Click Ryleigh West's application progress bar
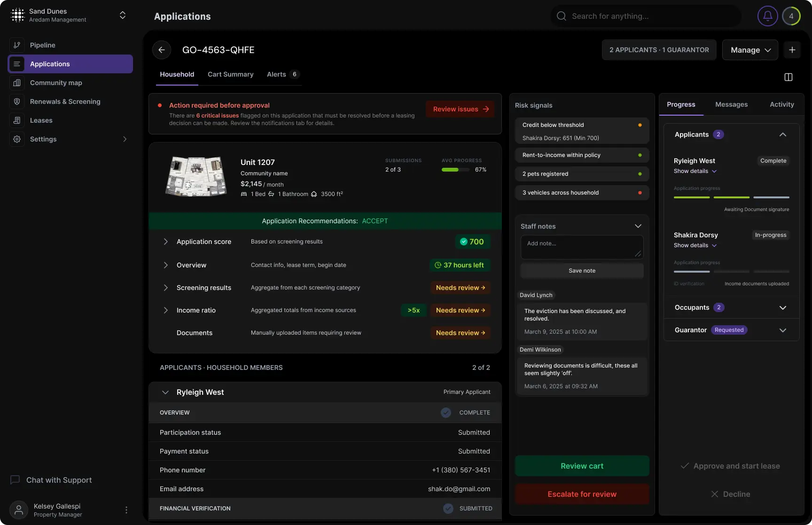The height and width of the screenshot is (525, 812). 732,197
